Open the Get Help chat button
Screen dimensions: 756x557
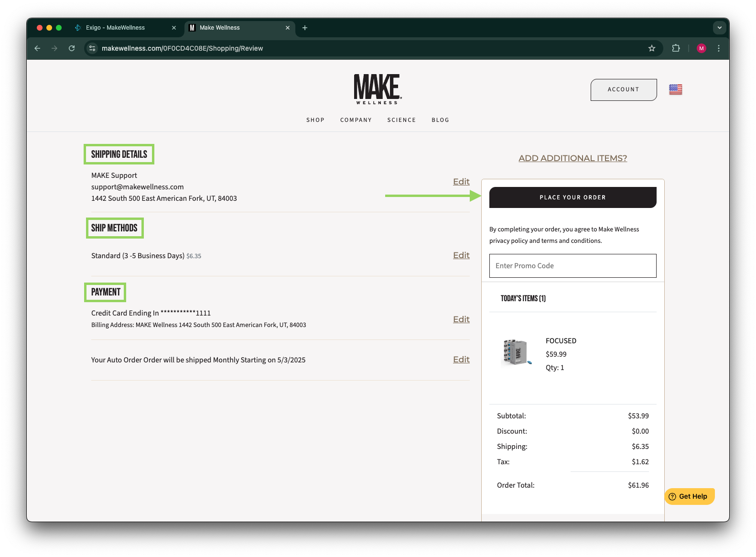[689, 496]
